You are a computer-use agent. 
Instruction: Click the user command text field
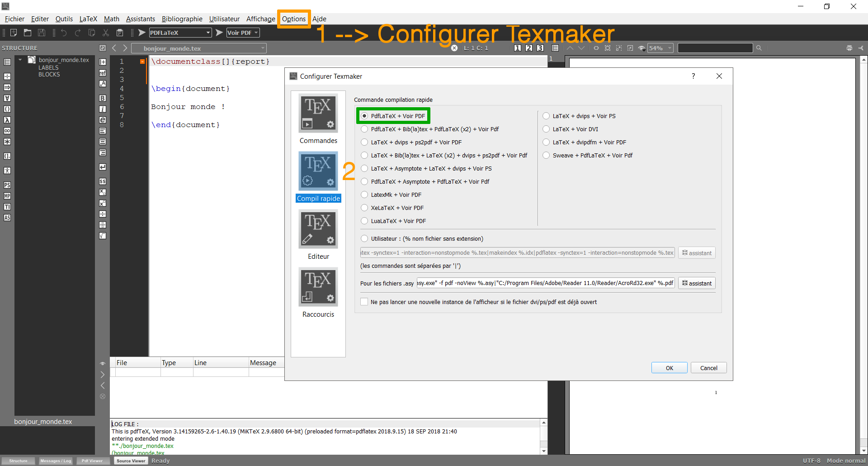(x=517, y=253)
